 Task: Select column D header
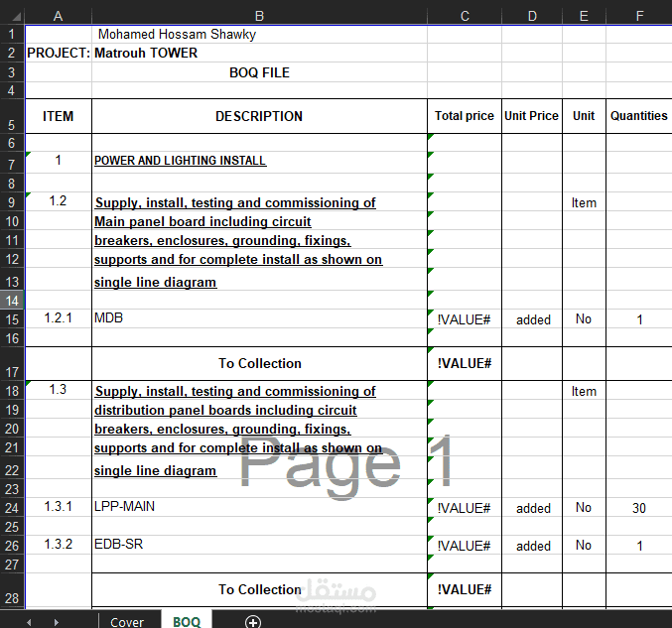[532, 16]
